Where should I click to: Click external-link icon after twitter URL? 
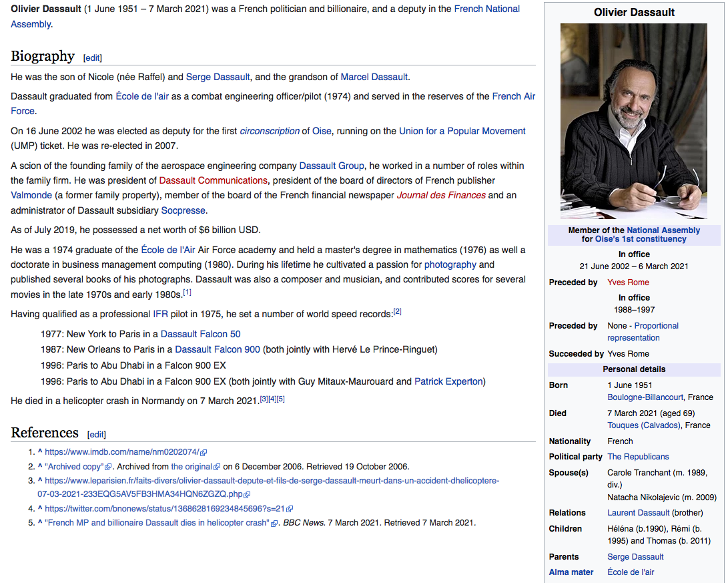click(x=289, y=509)
